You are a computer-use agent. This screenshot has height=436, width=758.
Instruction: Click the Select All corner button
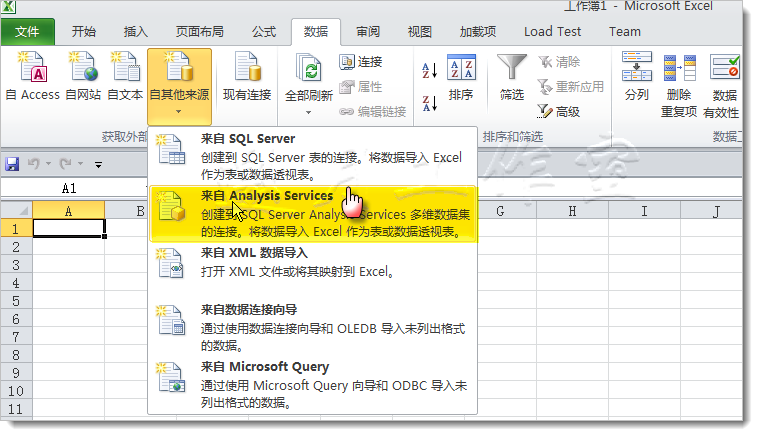(16, 211)
